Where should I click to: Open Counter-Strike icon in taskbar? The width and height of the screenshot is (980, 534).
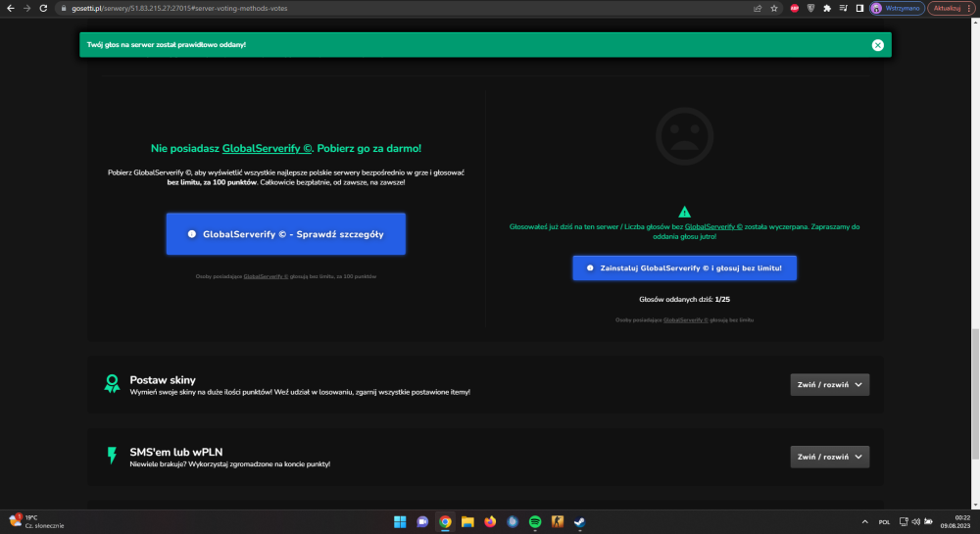coord(558,521)
